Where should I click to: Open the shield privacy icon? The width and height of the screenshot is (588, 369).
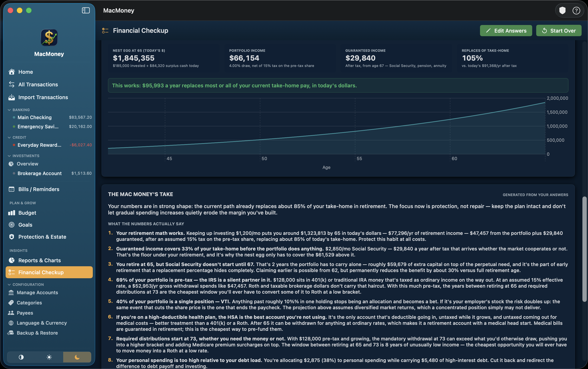click(x=562, y=10)
